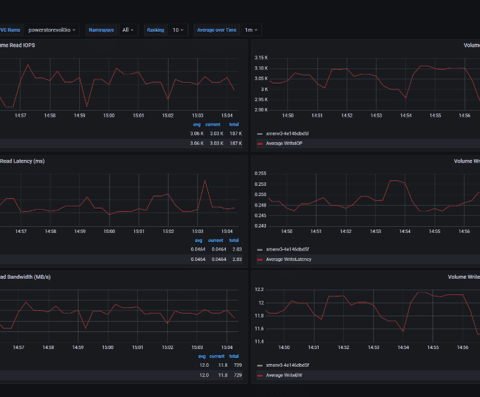480x397 pixels.
Task: Click the latency spike on the Read Latency graph
Action: coord(205,181)
